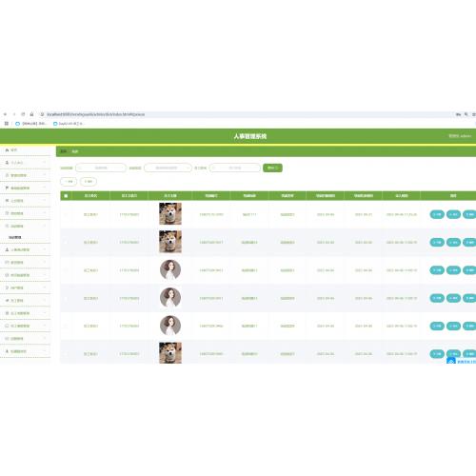476x476 pixels.
Task: Click the person icon below the home item
Action: pos(7,163)
